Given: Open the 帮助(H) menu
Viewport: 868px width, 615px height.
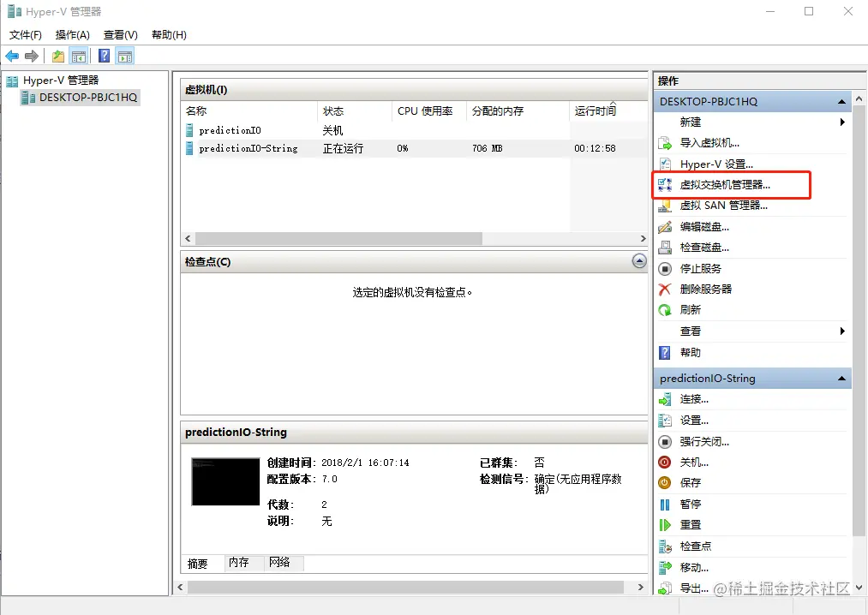Looking at the screenshot, I should 169,35.
